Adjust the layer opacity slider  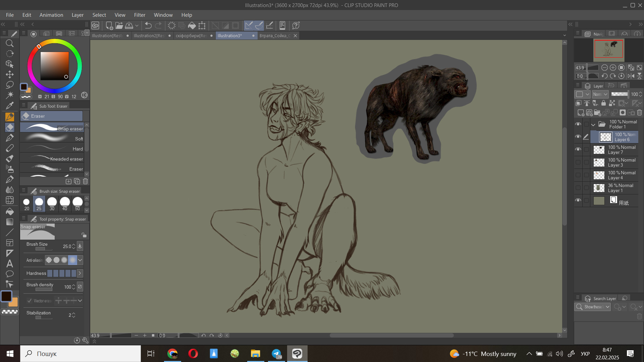tap(620, 94)
